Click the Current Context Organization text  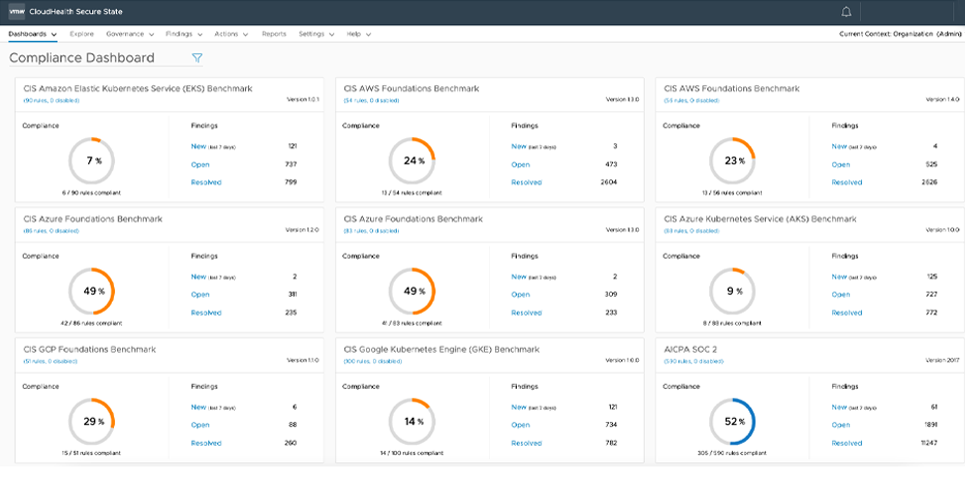(900, 34)
